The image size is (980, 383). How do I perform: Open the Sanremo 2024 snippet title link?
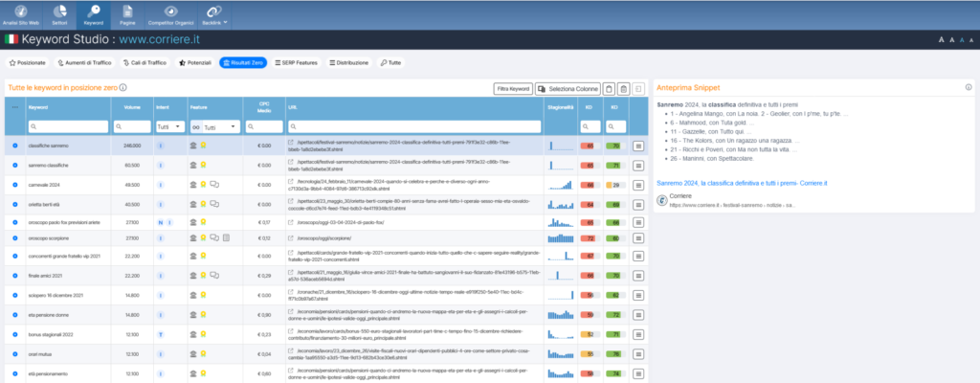click(742, 184)
